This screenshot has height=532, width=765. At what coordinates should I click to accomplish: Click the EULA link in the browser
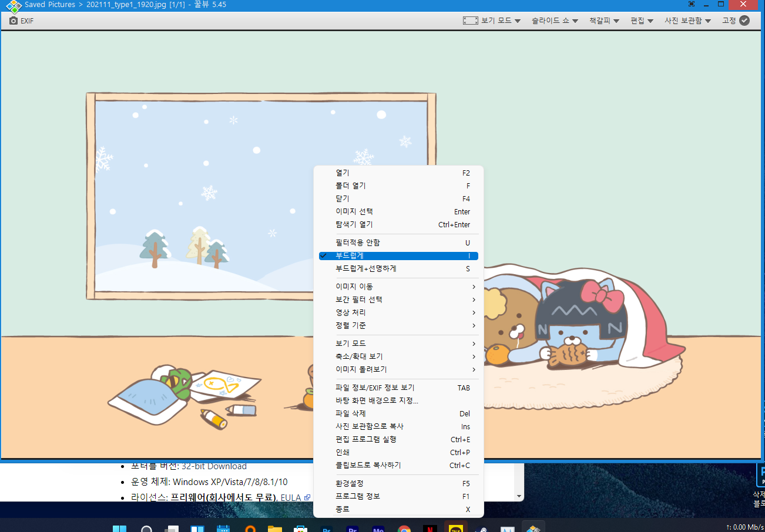click(x=291, y=497)
